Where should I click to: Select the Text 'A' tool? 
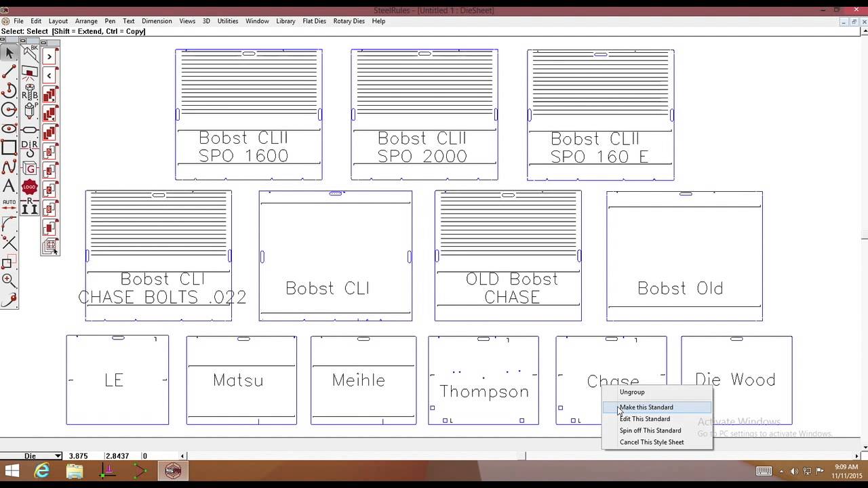(9, 185)
